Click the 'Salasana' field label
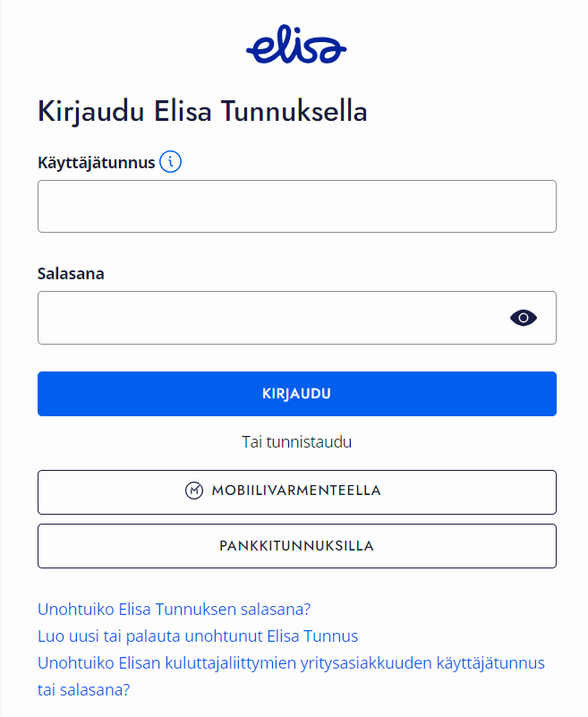The height and width of the screenshot is (717, 588). [x=71, y=274]
